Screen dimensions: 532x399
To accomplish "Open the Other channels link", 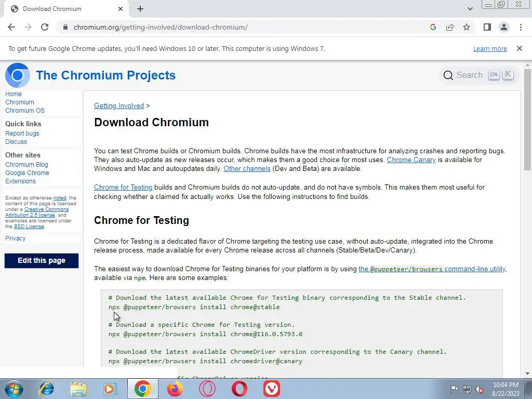I will pos(247,169).
